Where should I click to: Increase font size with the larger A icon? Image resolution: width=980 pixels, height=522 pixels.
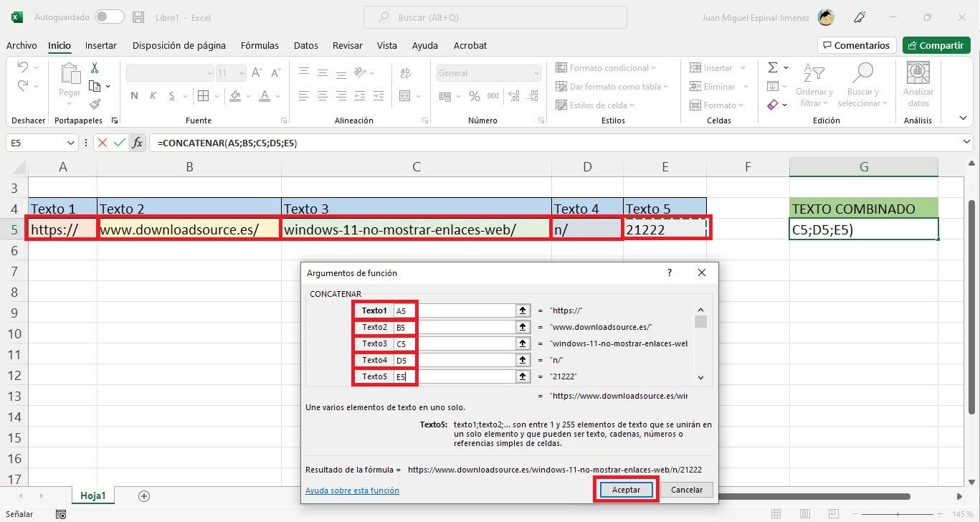256,72
